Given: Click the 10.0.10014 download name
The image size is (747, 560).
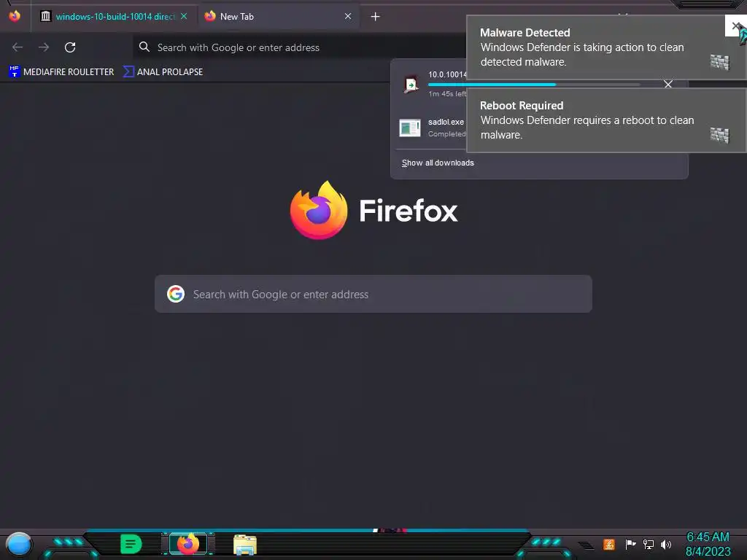Looking at the screenshot, I should [x=447, y=75].
